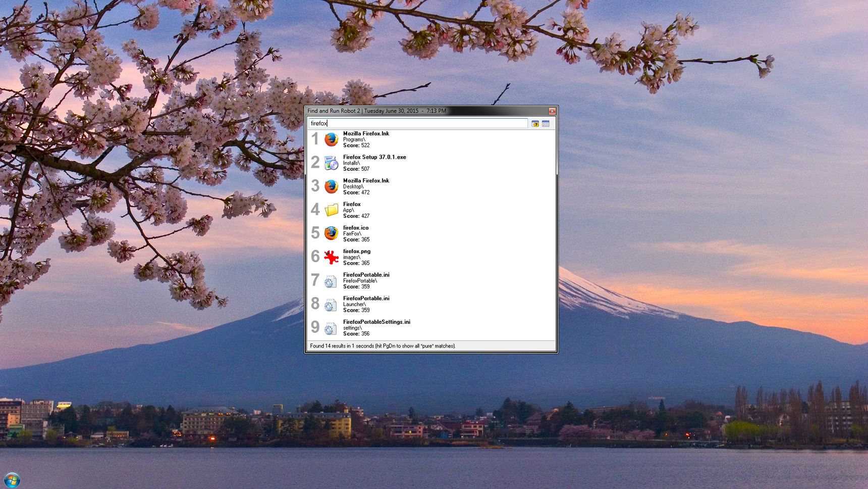Click the result number 8

tap(315, 304)
